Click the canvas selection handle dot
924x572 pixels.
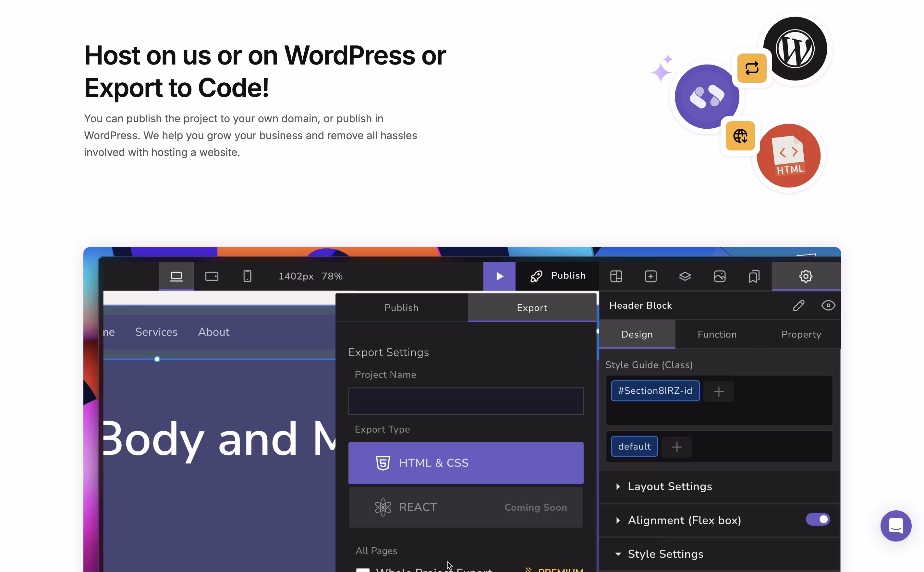click(x=157, y=359)
